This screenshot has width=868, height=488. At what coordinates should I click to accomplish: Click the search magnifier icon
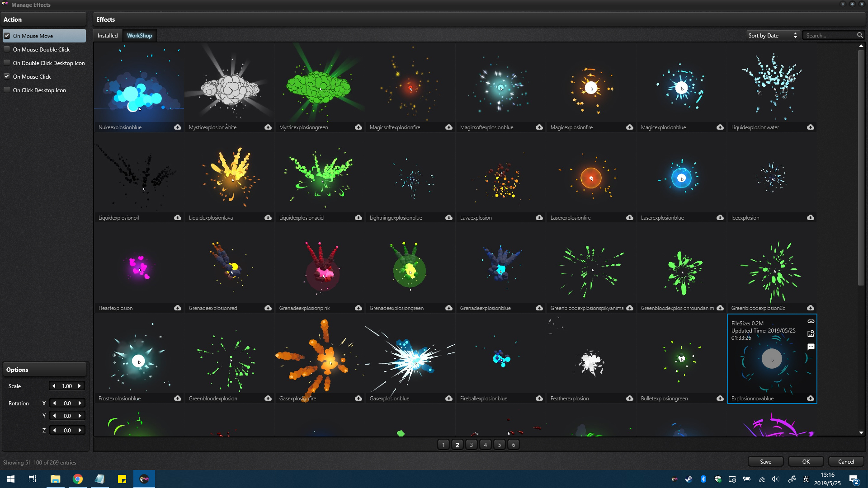click(x=860, y=35)
